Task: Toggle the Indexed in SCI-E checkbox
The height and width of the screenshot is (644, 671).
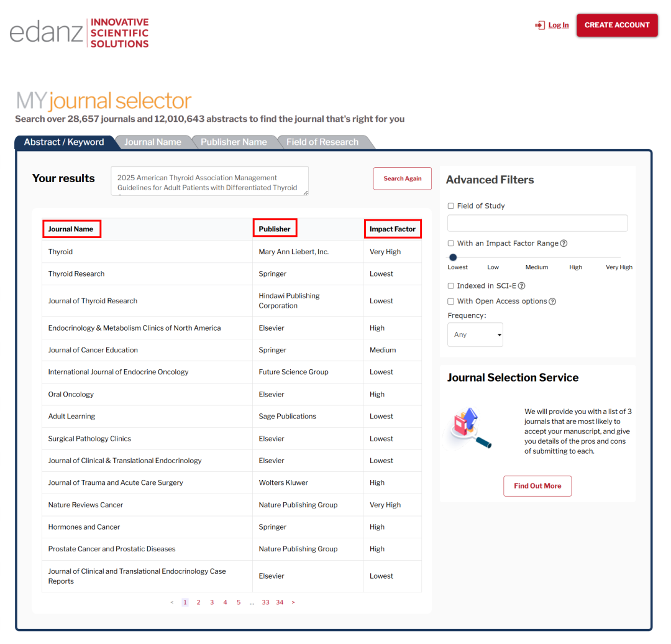Action: (451, 286)
